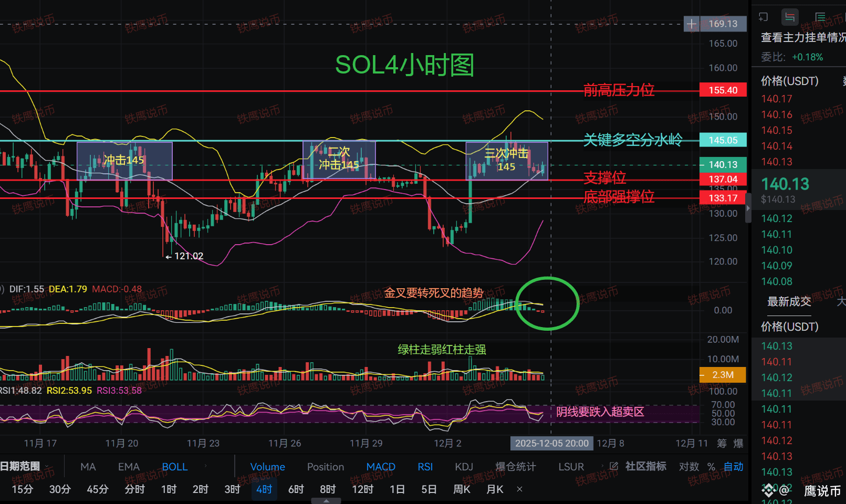Click the pop-out window icon top right

(763, 17)
